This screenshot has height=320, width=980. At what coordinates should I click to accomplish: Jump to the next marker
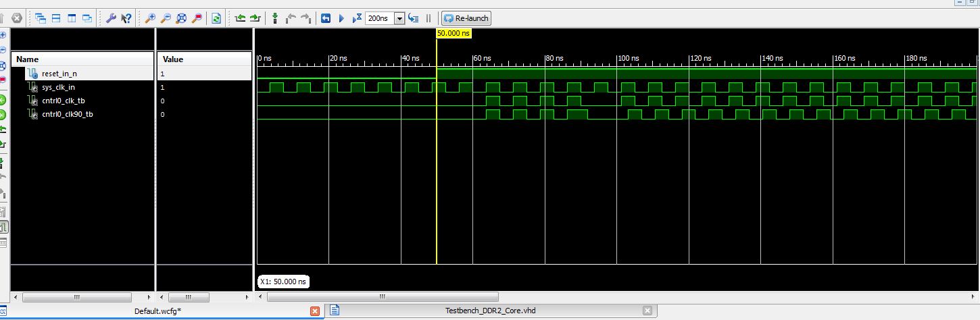(x=306, y=18)
